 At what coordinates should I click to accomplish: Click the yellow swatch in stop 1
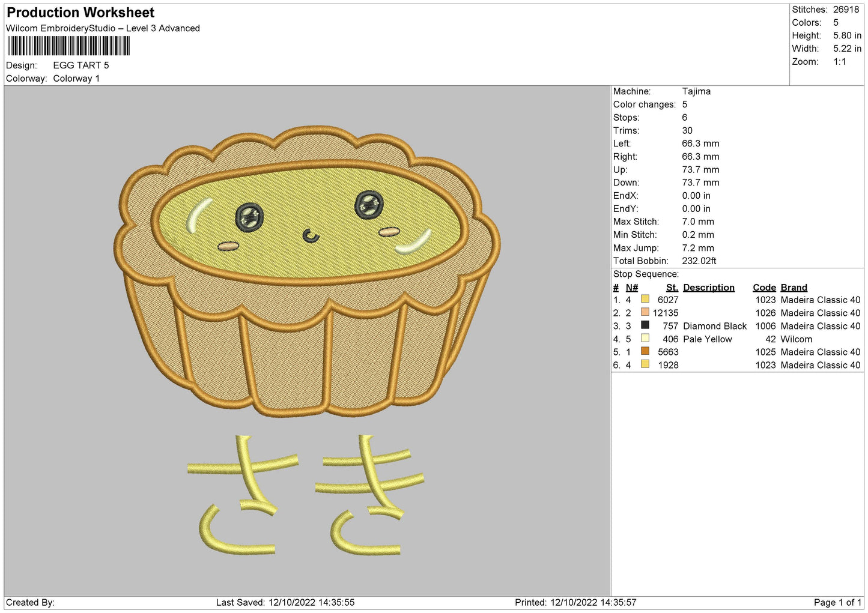645,299
